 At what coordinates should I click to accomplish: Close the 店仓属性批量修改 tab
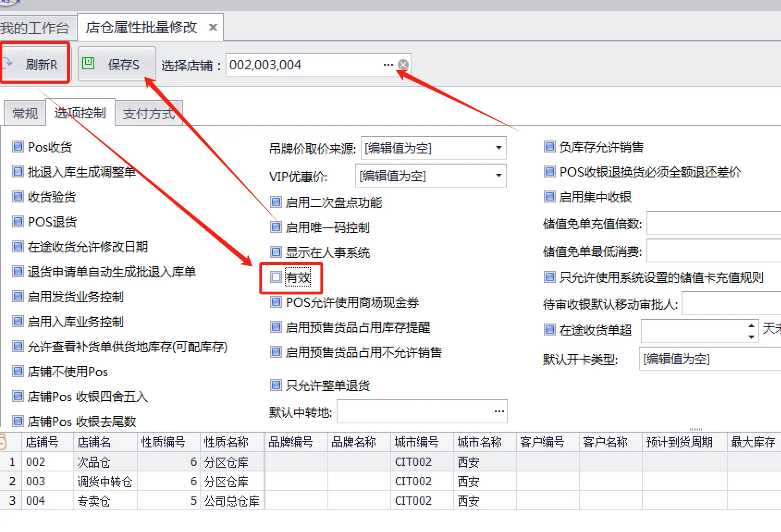213,28
